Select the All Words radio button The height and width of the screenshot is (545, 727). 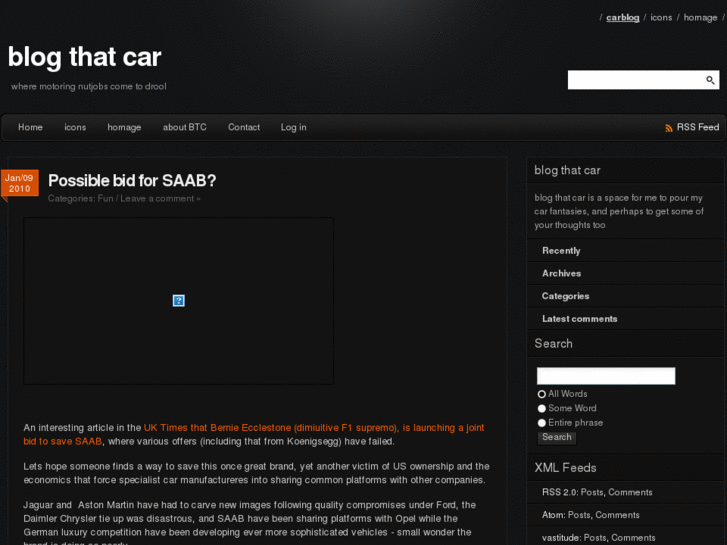click(x=542, y=394)
